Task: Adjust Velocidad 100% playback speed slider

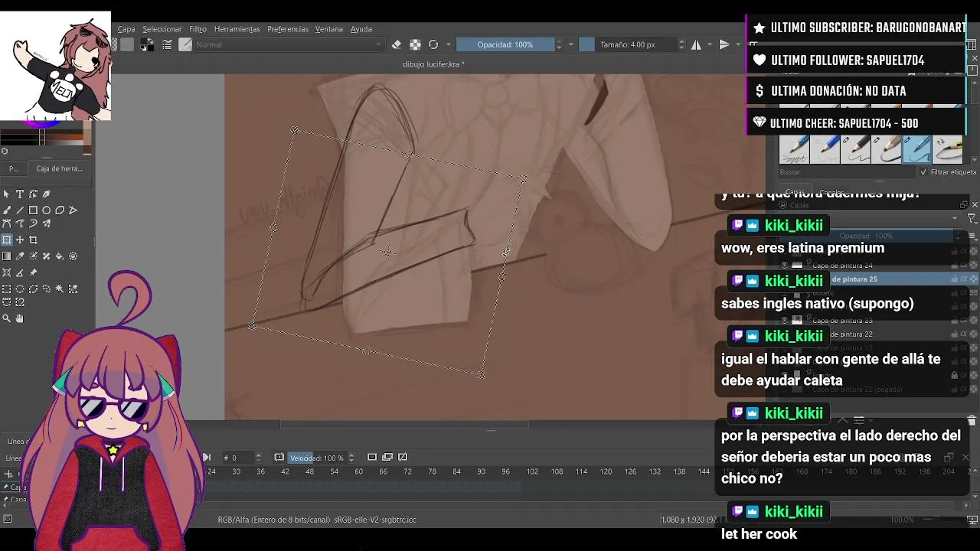Action: tap(317, 458)
